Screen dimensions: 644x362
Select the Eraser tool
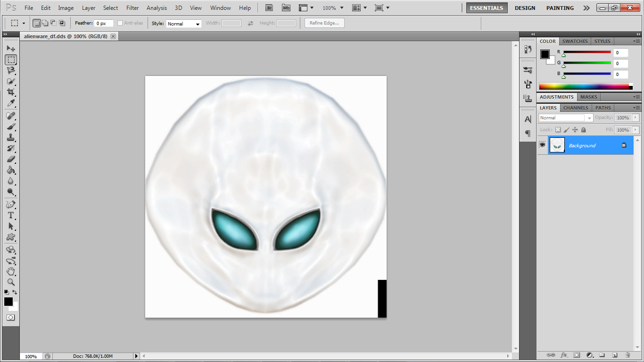point(11,159)
